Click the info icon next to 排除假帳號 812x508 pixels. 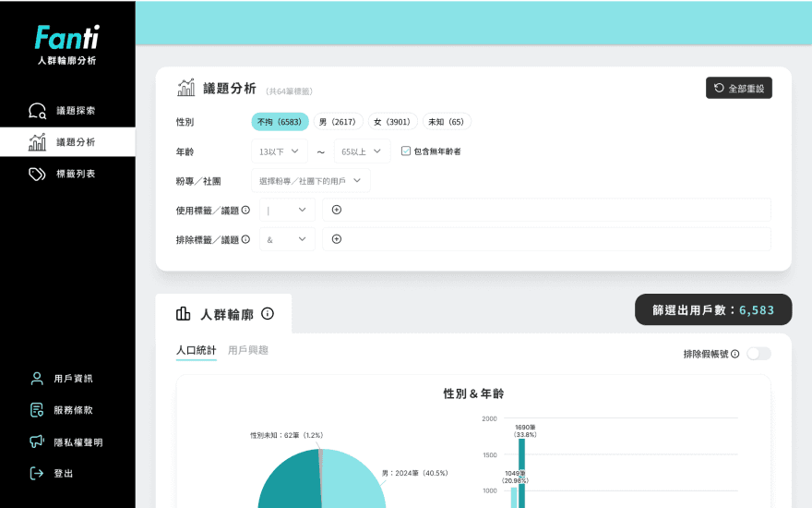pyautogui.click(x=734, y=354)
